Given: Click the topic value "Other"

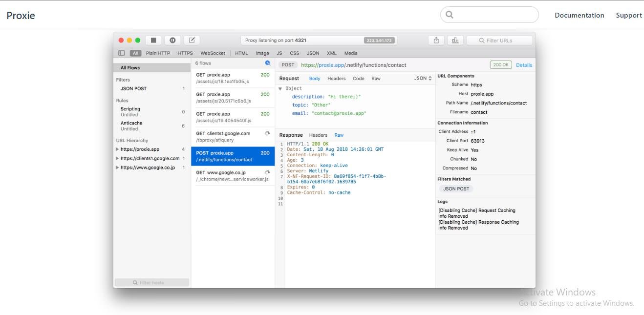Looking at the screenshot, I should (x=321, y=105).
